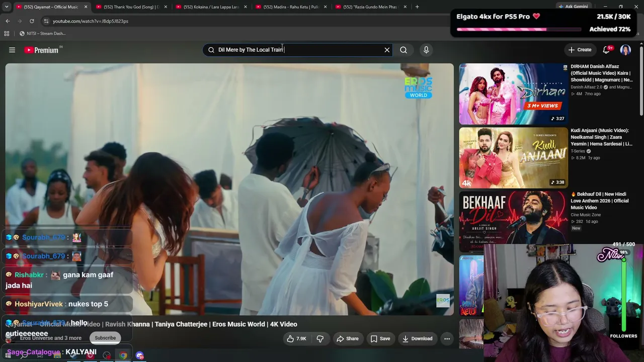The width and height of the screenshot is (644, 362).
Task: Switch to the Razia Gundo Mein Phas tab
Action: [x=370, y=7]
